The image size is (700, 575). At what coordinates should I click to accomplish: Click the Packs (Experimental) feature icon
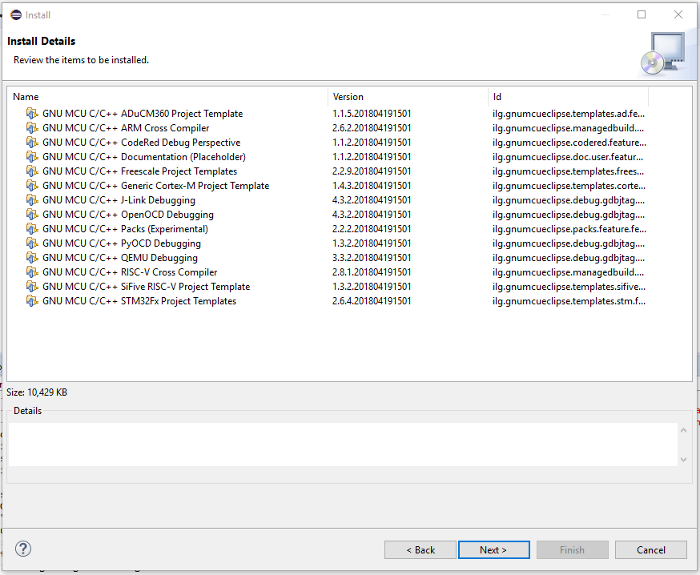point(32,229)
